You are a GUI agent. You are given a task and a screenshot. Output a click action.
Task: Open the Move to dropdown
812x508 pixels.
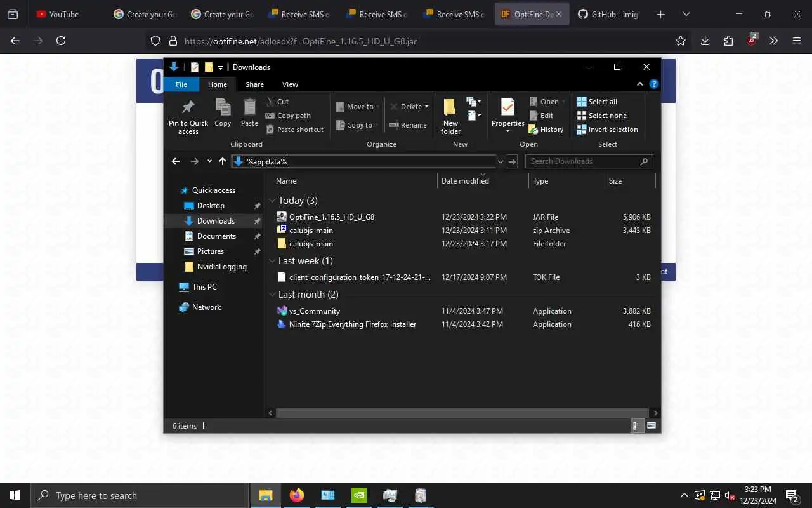pos(358,107)
